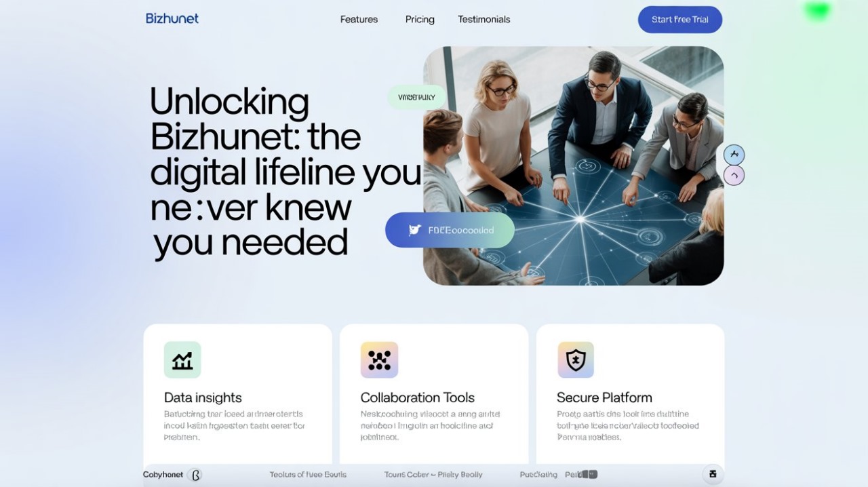
Task: Open the Features menu item
Action: (x=359, y=19)
